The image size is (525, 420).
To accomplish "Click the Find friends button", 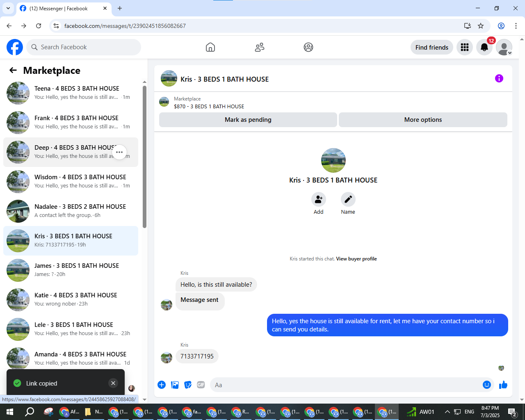I will pos(432,47).
